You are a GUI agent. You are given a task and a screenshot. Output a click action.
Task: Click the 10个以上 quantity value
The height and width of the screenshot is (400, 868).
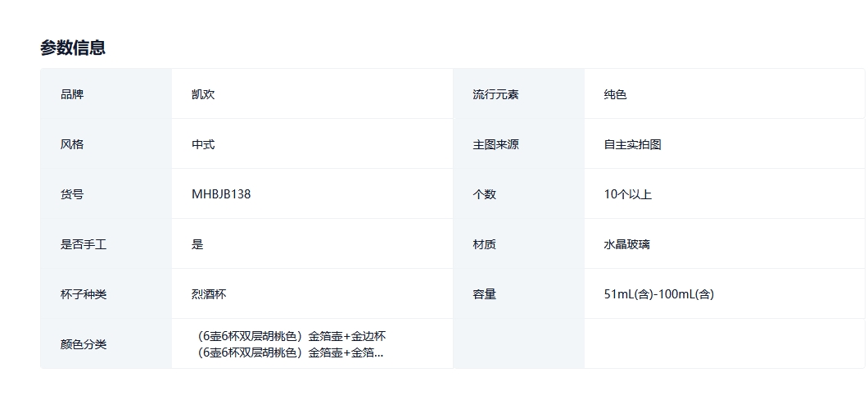pos(627,194)
